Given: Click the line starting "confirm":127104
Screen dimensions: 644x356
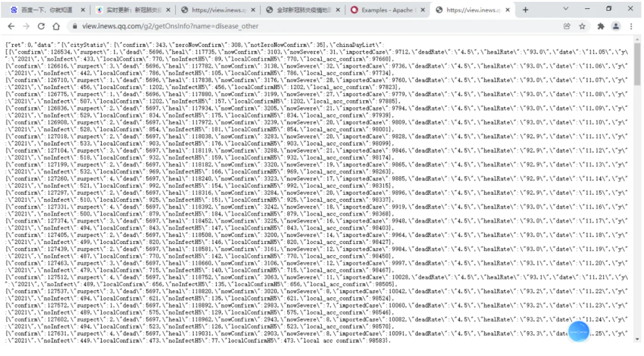Looking at the screenshot, I should point(316,150).
